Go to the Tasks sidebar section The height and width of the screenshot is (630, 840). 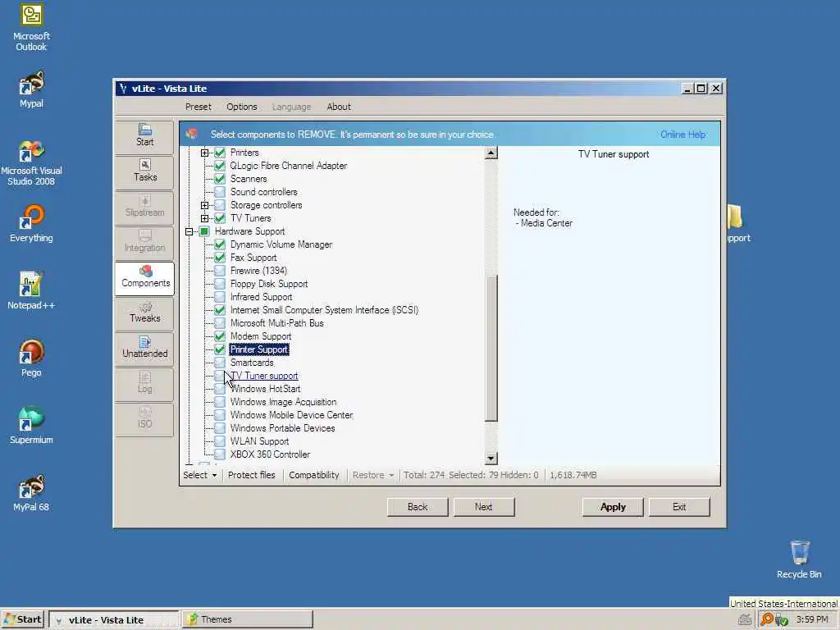click(144, 171)
